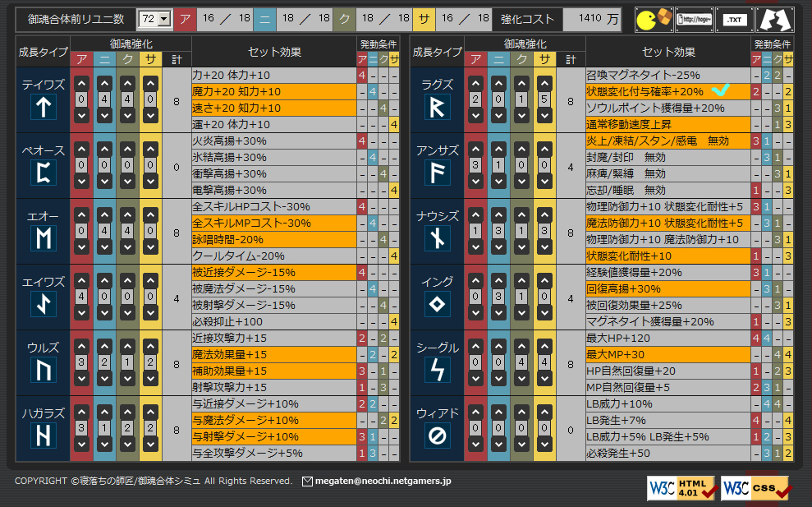Click the アンサズ F-shaped rune icon
Screen dimensions: 812x507
click(x=437, y=173)
